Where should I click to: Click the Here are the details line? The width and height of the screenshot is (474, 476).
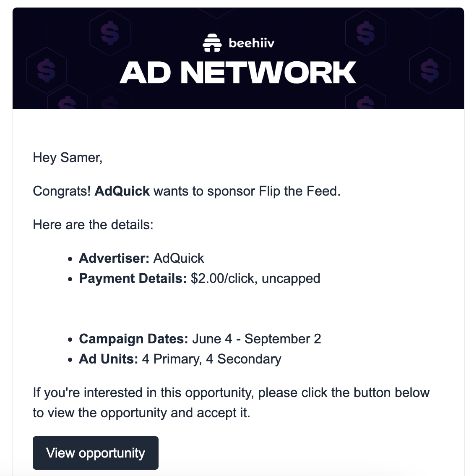pyautogui.click(x=93, y=225)
